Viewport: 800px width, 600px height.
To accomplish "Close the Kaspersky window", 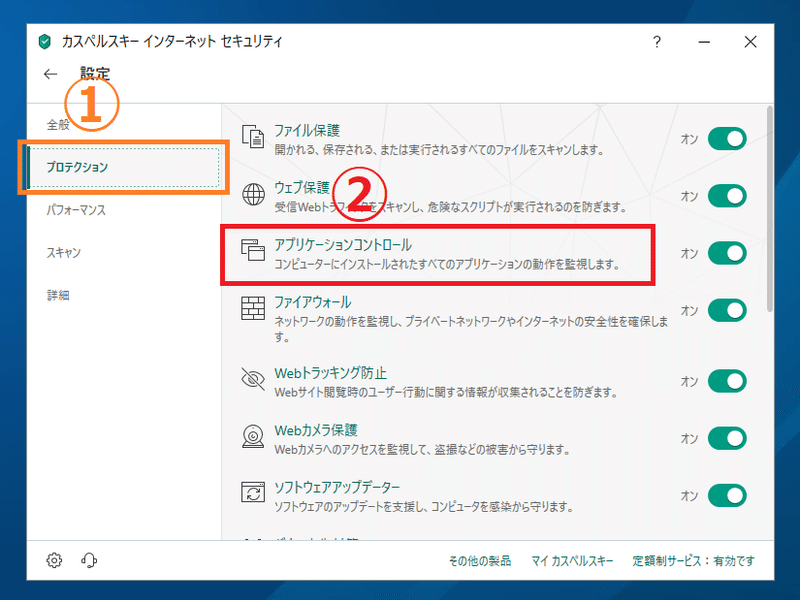I will [751, 42].
